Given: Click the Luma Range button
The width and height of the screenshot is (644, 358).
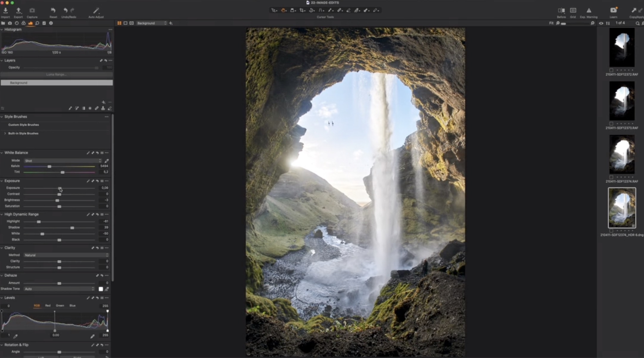Looking at the screenshot, I should [56, 74].
